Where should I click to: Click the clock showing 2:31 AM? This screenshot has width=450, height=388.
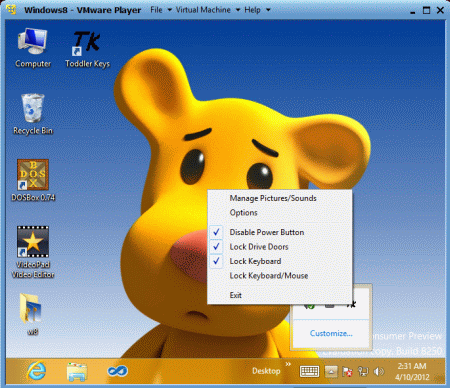[412, 371]
